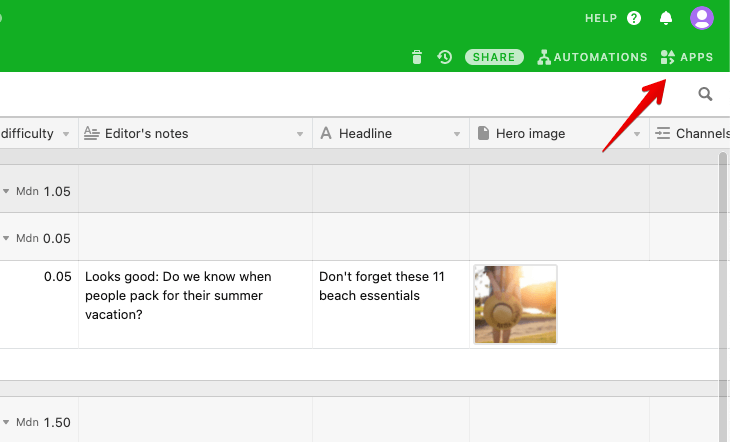Open the trash bin icon

417,57
